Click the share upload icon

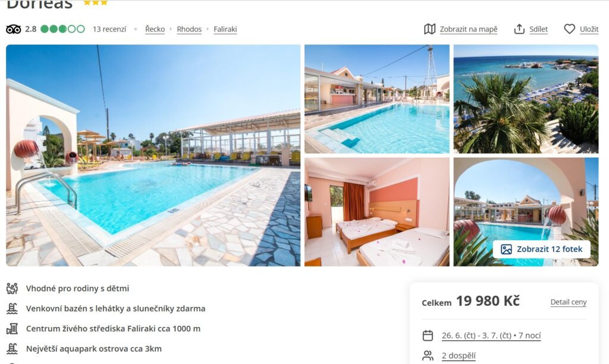(519, 29)
